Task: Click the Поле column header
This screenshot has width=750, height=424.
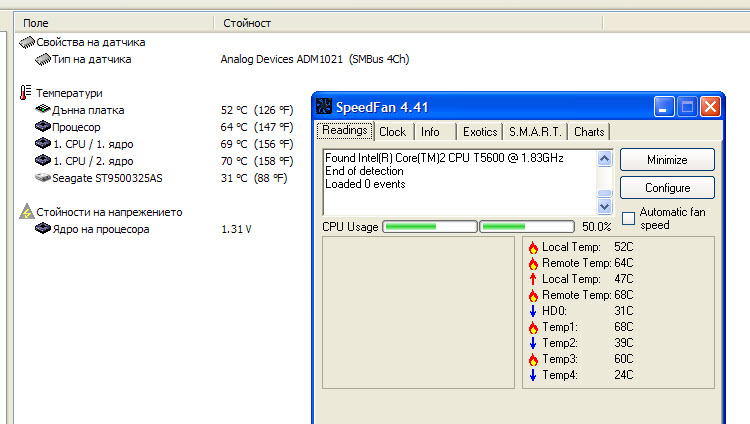Action: coord(114,22)
